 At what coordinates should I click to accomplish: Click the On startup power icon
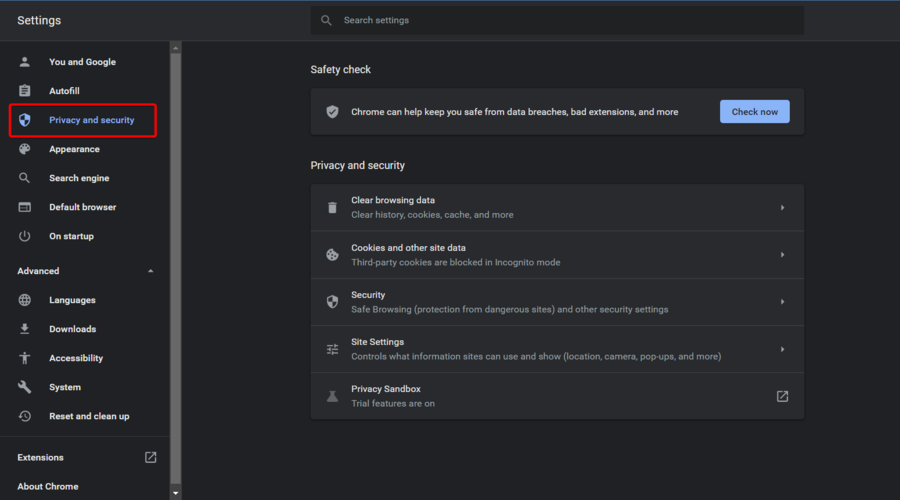pyautogui.click(x=26, y=236)
